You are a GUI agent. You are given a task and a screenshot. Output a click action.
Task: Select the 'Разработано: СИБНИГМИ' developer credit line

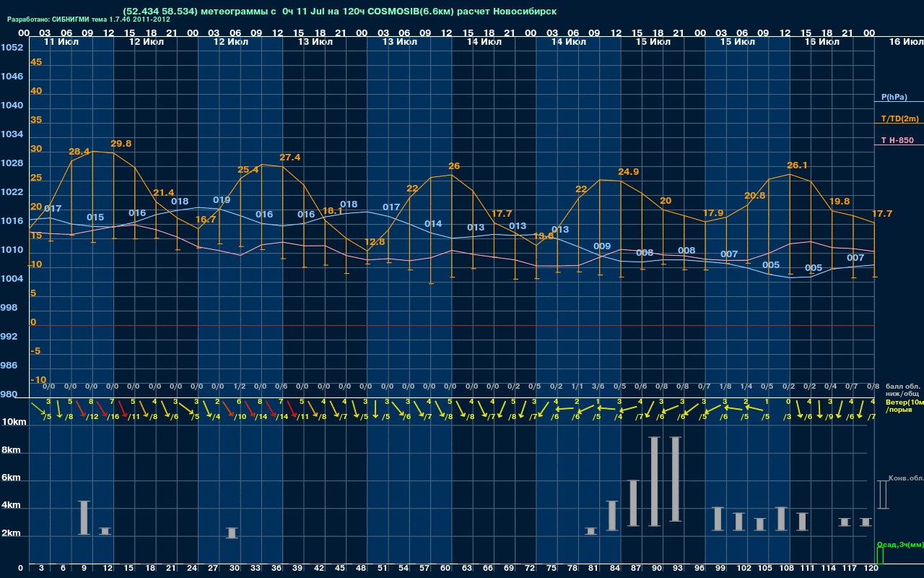(x=89, y=20)
